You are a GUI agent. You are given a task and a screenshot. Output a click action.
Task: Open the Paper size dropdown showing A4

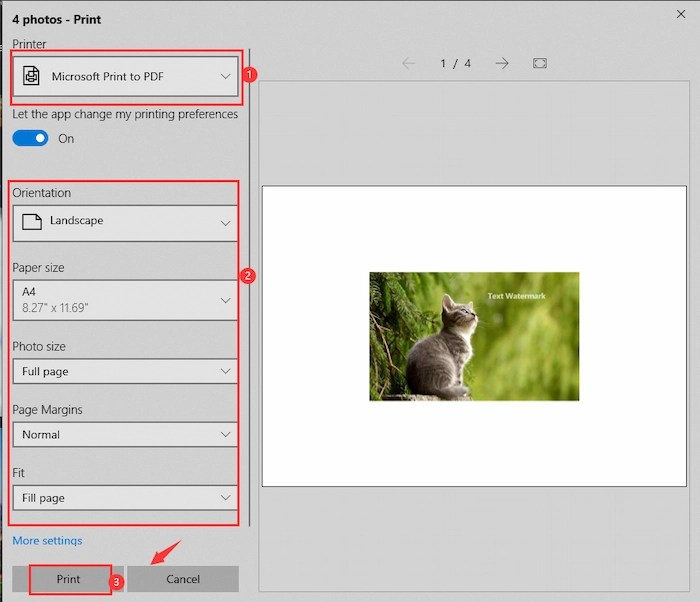pyautogui.click(x=125, y=300)
